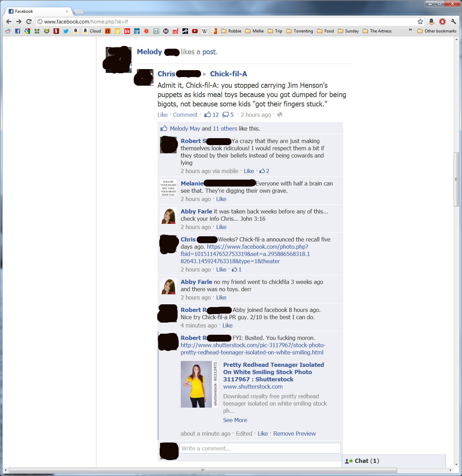Image resolution: width=462 pixels, height=476 pixels.
Task: Close the Facebook tab
Action: pyautogui.click(x=67, y=11)
